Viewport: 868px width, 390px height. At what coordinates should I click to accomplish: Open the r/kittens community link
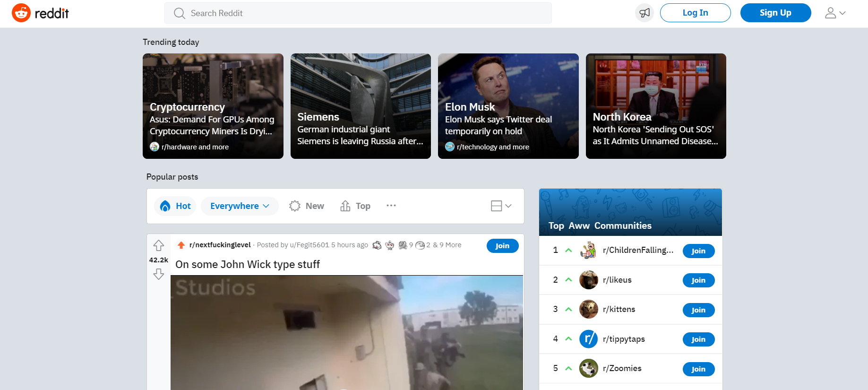tap(619, 309)
